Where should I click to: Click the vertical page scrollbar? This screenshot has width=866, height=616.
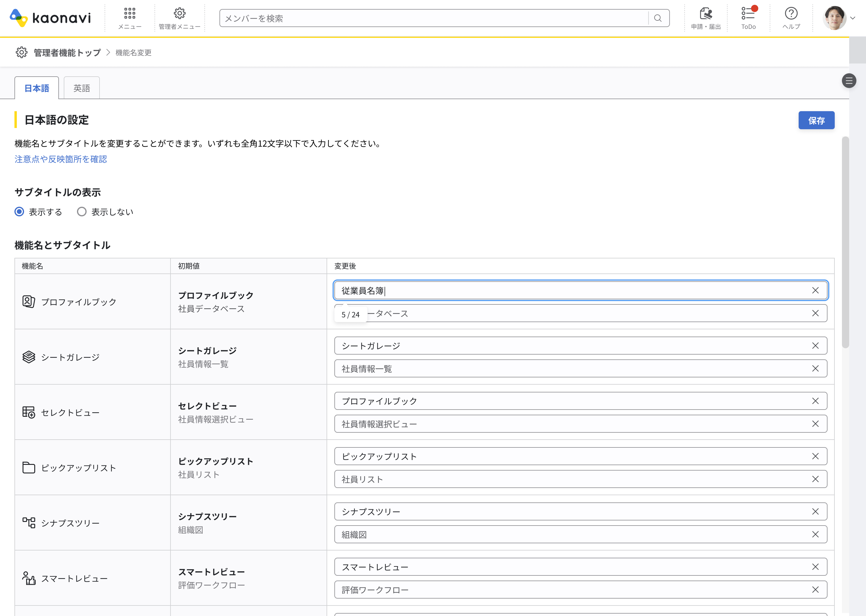[845, 243]
